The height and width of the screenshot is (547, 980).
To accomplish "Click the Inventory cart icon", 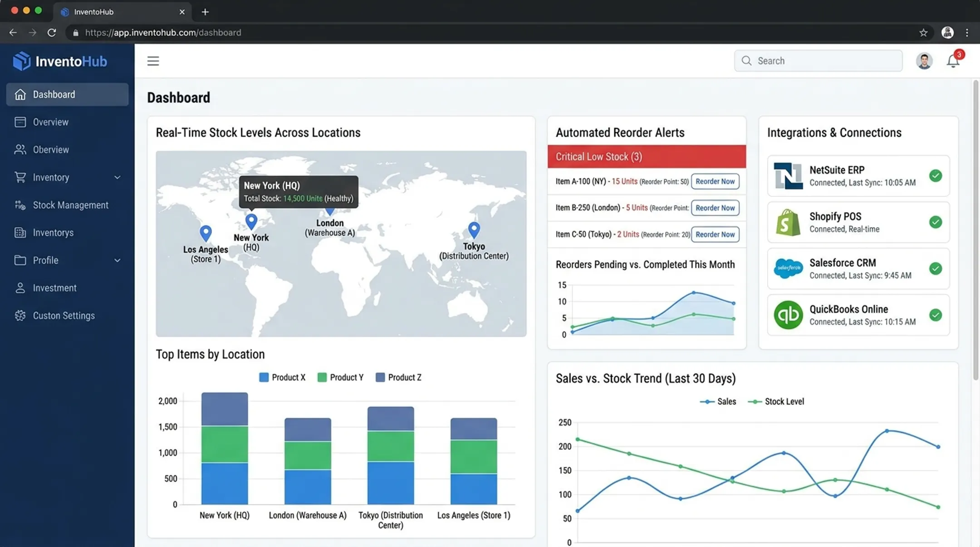I will point(20,177).
